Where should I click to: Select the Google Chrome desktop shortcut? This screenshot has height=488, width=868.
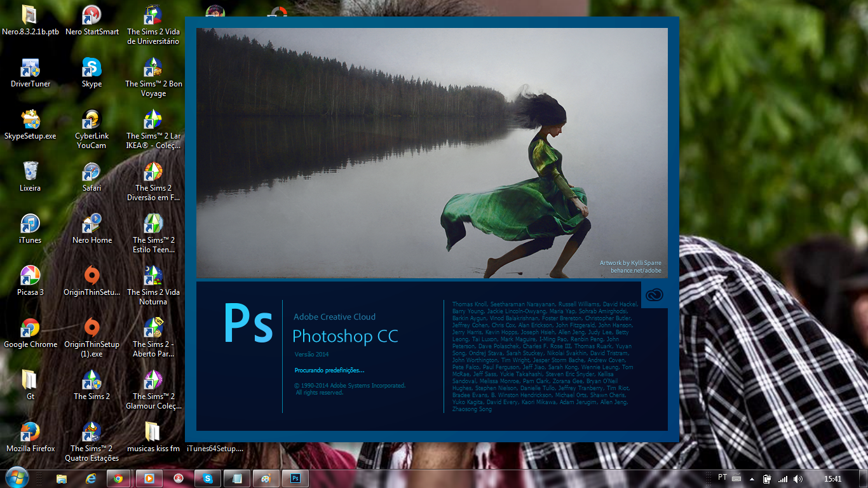(x=30, y=332)
